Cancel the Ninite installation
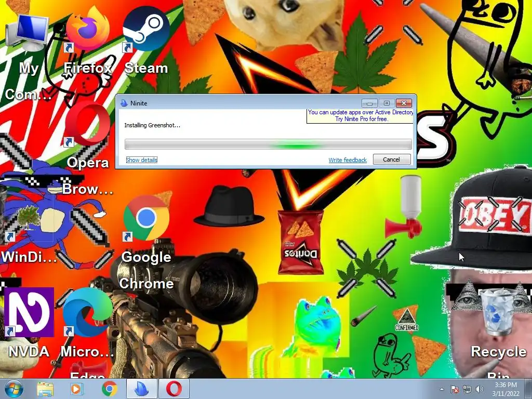 tap(392, 159)
